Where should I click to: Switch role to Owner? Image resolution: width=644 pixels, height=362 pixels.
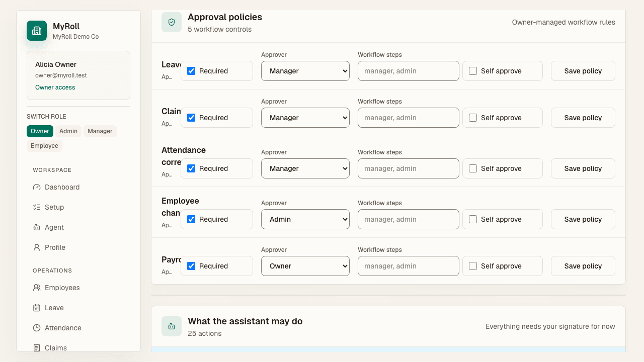(40, 131)
